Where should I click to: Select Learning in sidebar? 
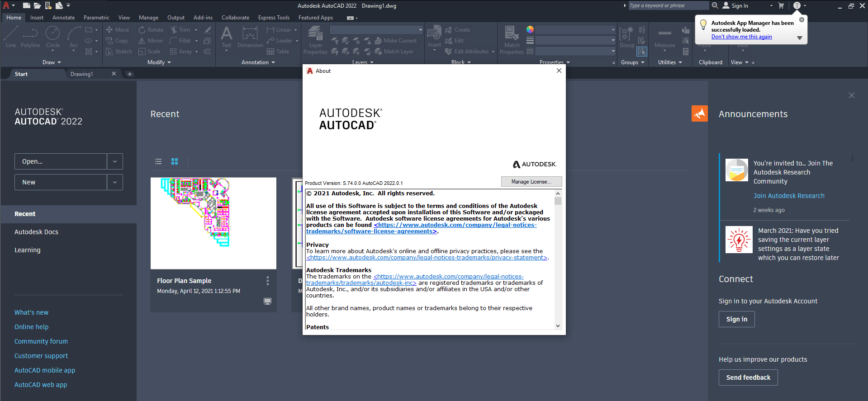click(x=28, y=250)
